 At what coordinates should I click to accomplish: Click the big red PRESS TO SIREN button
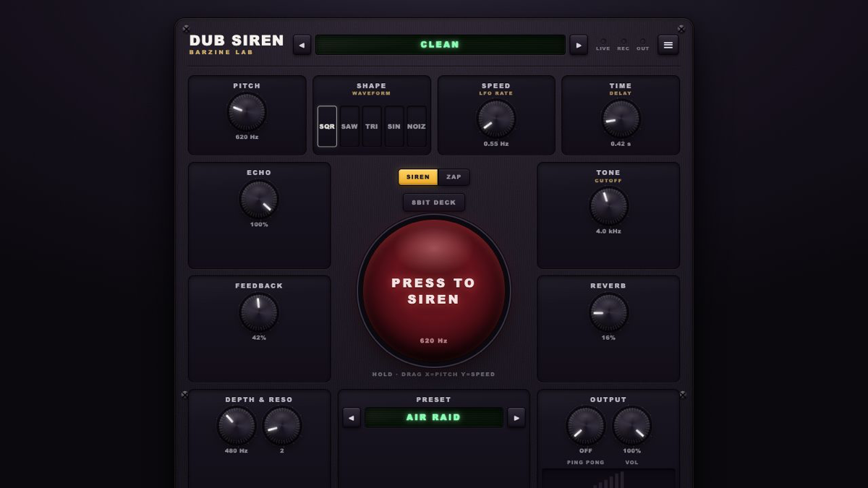pyautogui.click(x=434, y=291)
